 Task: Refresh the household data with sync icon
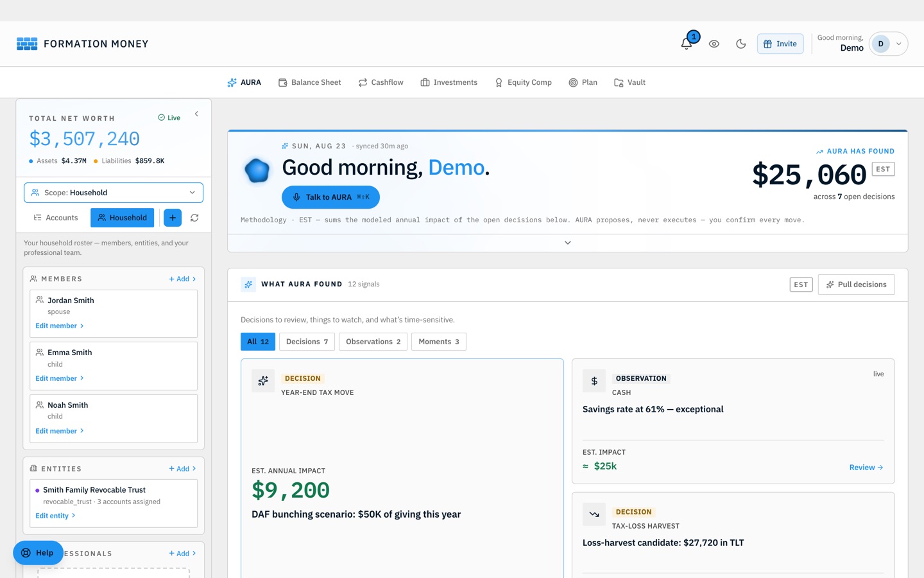[x=194, y=218]
